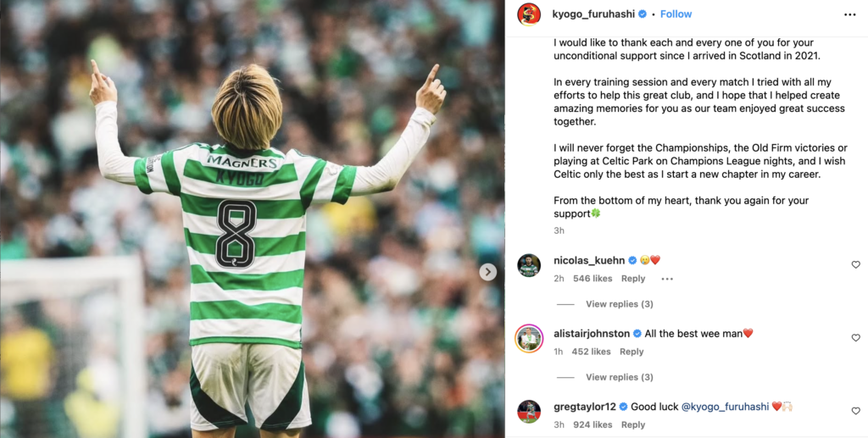The height and width of the screenshot is (438, 868).
Task: Open comment options dots on nicolas_kuehn's comment
Action: tap(667, 279)
